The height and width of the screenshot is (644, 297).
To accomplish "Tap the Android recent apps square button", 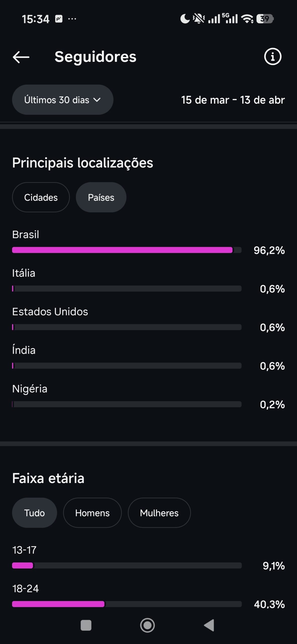I will [86, 625].
